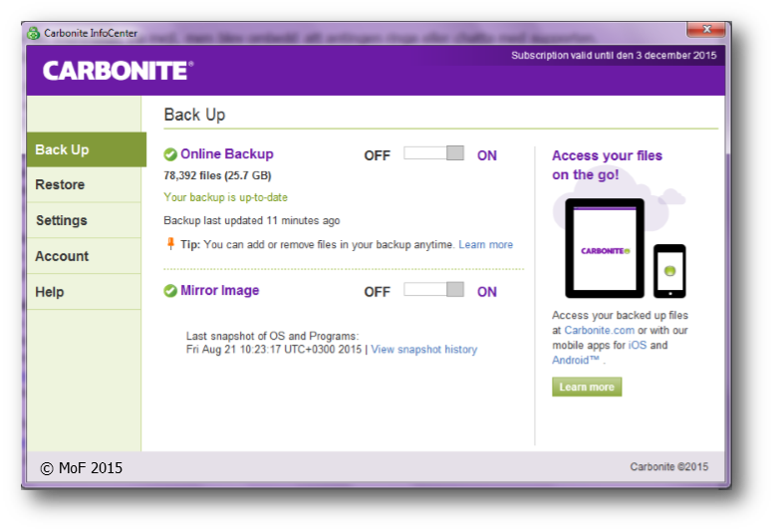This screenshot has width=774, height=532.
Task: Click the smartphone device illustration
Action: coord(669,270)
